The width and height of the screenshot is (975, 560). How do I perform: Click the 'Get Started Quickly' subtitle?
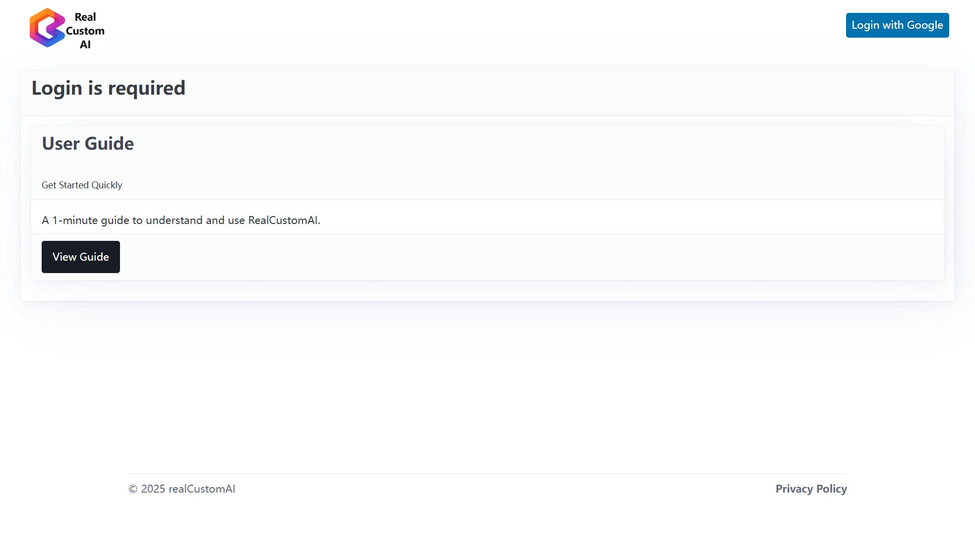82,185
